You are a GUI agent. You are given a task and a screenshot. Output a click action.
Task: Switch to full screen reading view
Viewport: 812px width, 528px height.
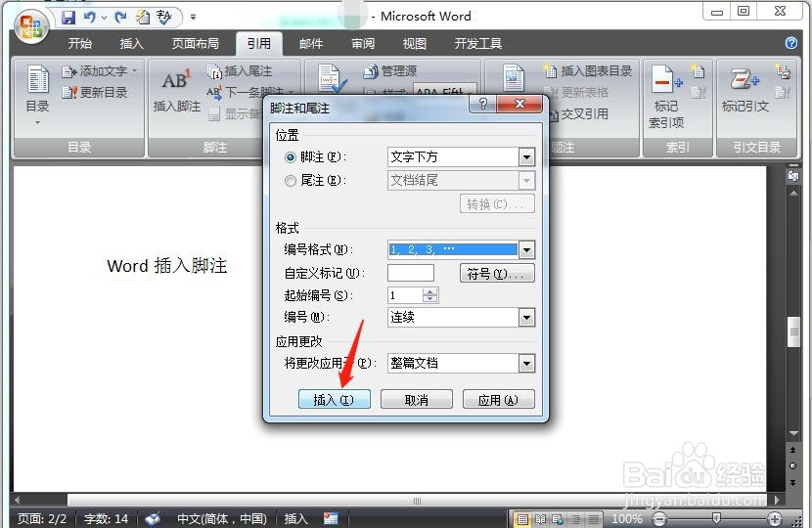tap(540, 518)
